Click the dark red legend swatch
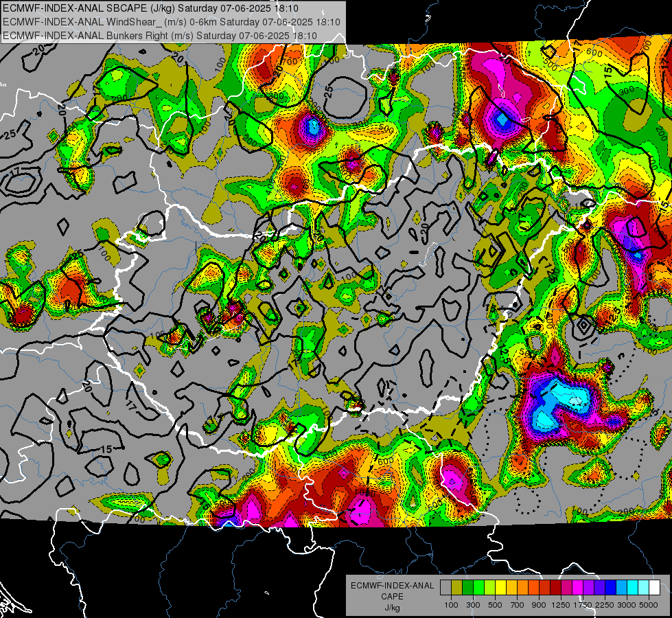The height and width of the screenshot is (618, 672). [x=556, y=588]
